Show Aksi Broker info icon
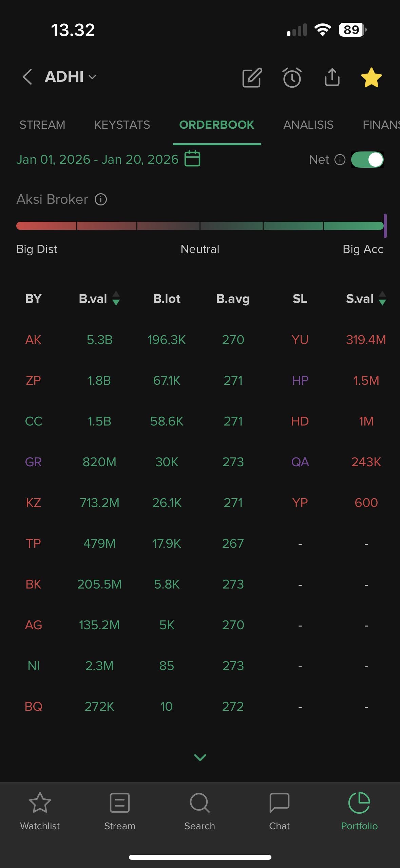 (x=101, y=199)
